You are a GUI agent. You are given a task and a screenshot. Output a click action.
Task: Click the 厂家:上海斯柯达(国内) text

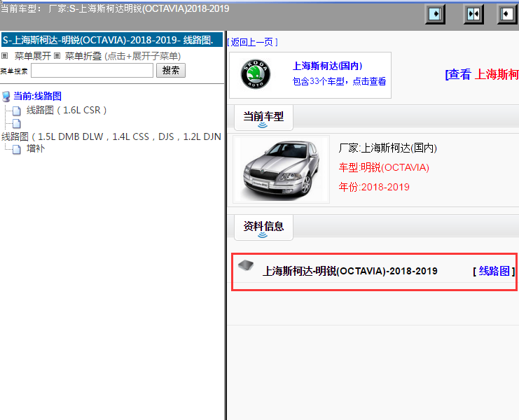(x=387, y=148)
